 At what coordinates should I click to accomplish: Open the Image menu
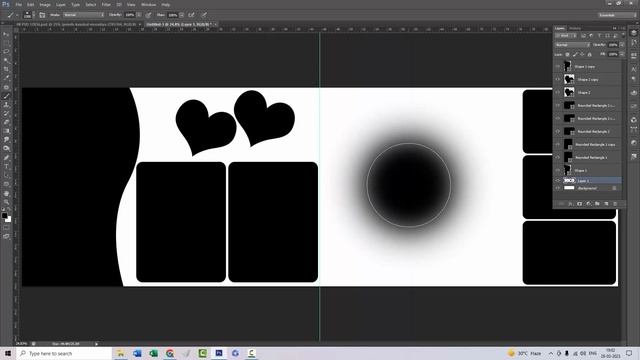pos(45,4)
